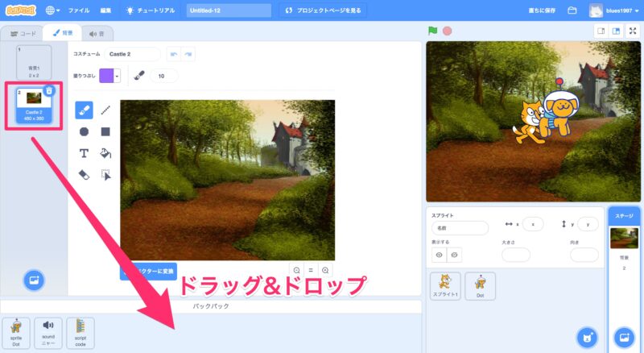Click the green flag to run project

[433, 31]
